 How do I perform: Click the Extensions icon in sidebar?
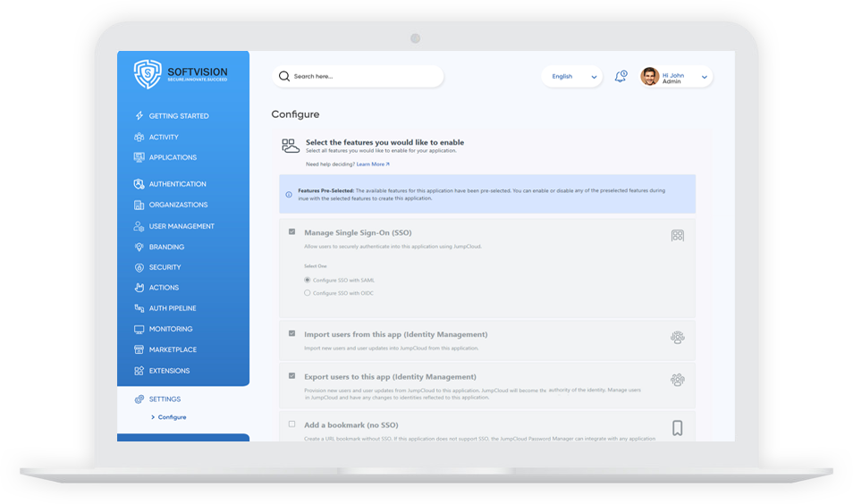tap(139, 371)
